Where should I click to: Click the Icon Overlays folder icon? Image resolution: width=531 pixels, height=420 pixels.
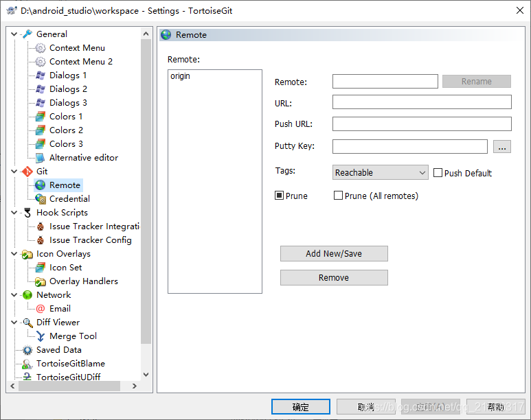[27, 254]
